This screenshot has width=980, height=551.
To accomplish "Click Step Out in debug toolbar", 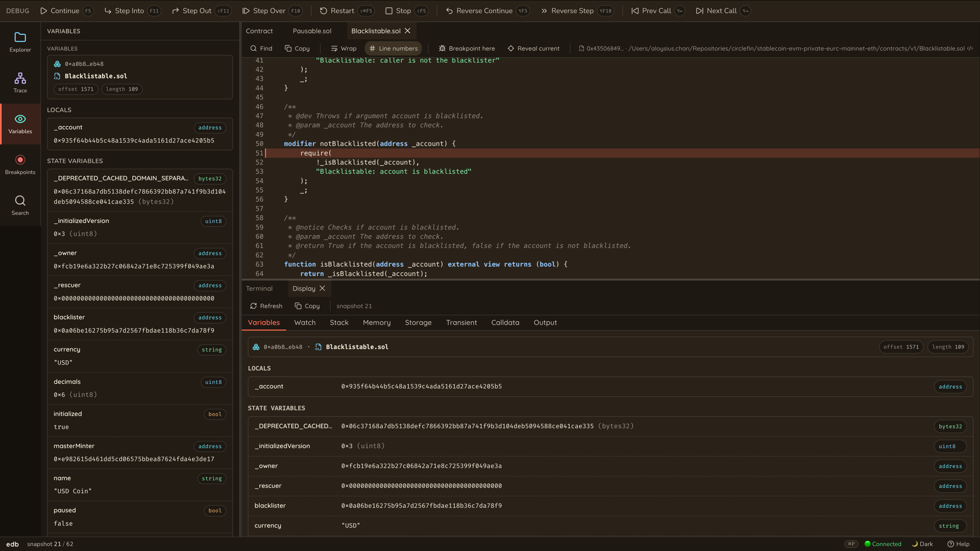I will pos(201,11).
